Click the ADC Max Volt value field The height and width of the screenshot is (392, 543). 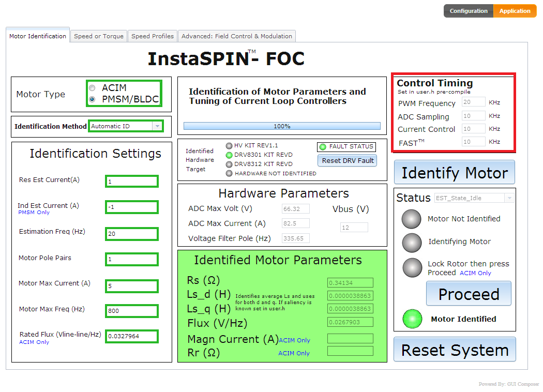pos(295,209)
